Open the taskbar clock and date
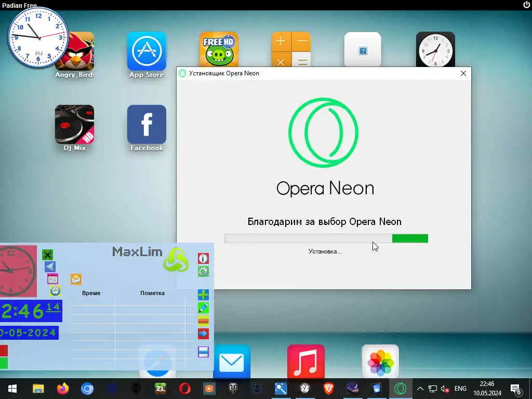532x399 pixels. pos(487,389)
